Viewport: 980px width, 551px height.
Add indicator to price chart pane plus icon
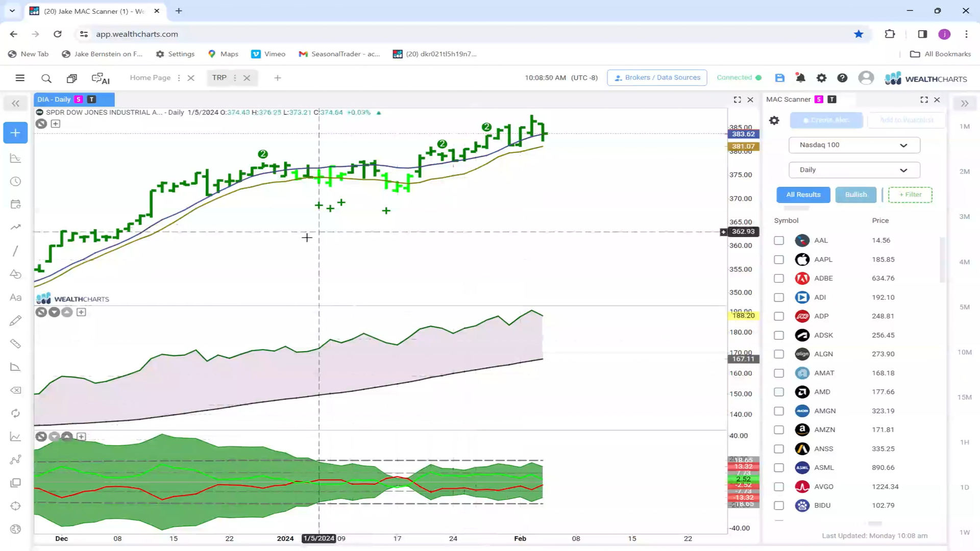click(55, 123)
